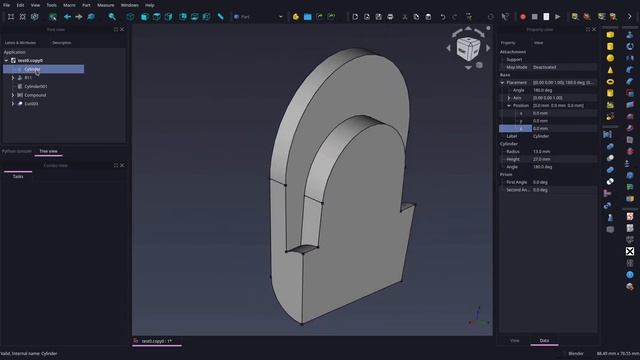Switch to the Python console tab
The image size is (640, 360).
[17, 151]
